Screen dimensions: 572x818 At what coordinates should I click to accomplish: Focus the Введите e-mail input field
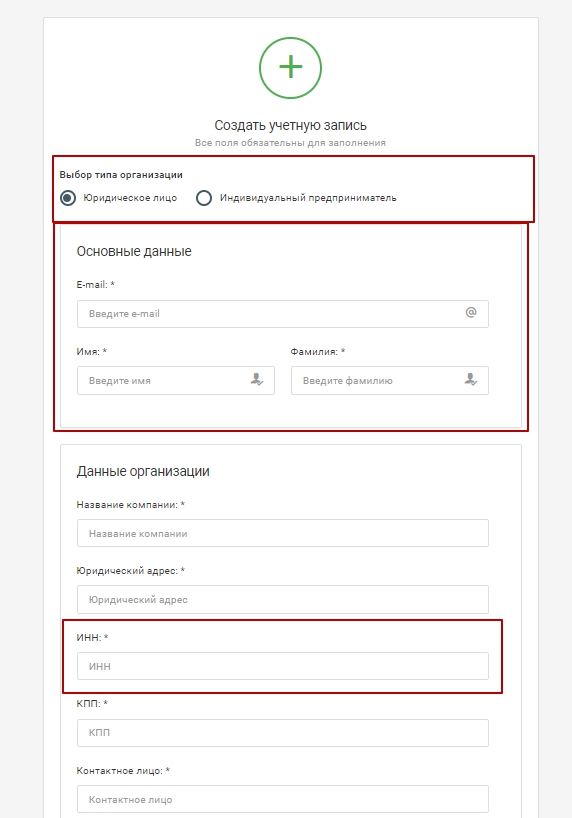pyautogui.click(x=283, y=314)
